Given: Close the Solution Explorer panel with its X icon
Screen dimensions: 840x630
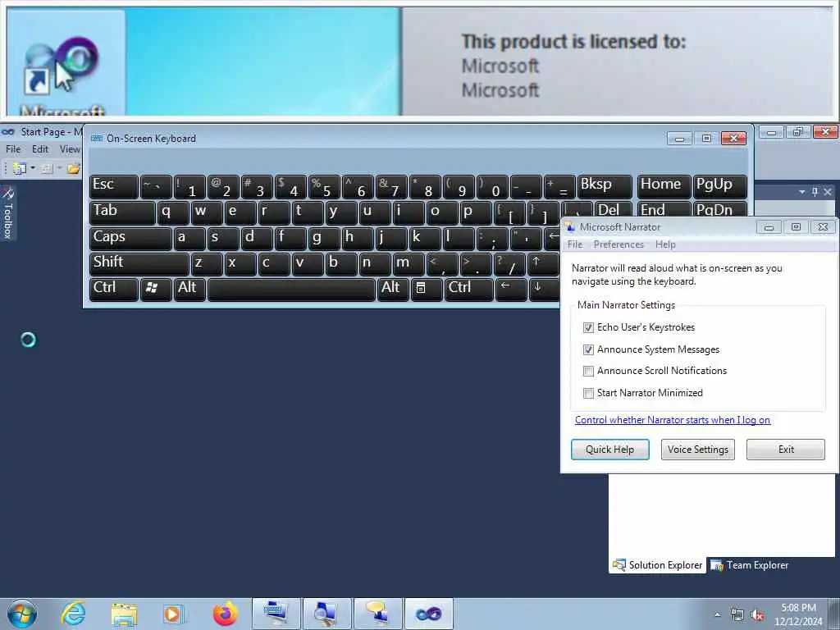Looking at the screenshot, I should tap(828, 192).
